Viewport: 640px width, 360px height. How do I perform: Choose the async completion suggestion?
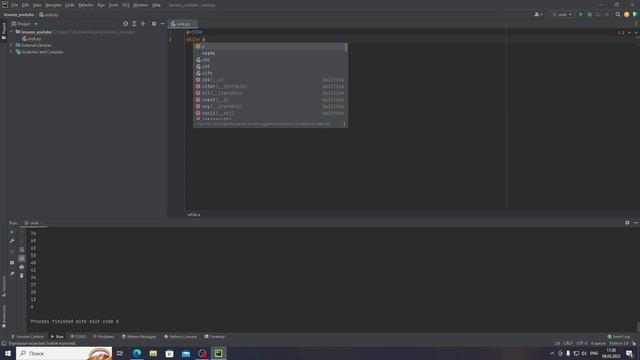pyautogui.click(x=270, y=53)
